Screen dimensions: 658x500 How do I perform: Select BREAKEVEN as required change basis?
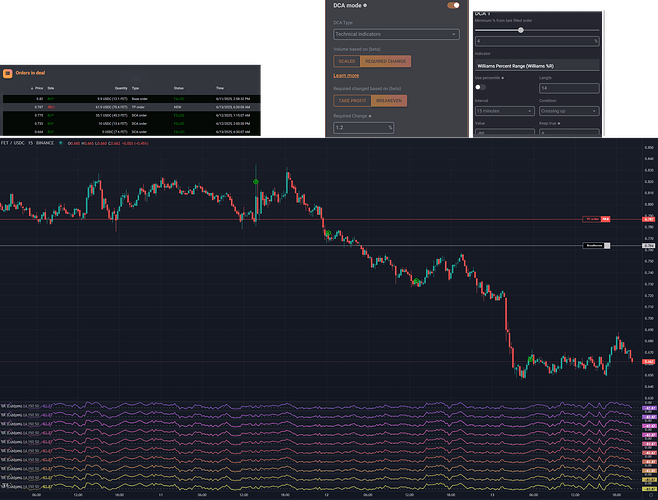[x=389, y=101]
